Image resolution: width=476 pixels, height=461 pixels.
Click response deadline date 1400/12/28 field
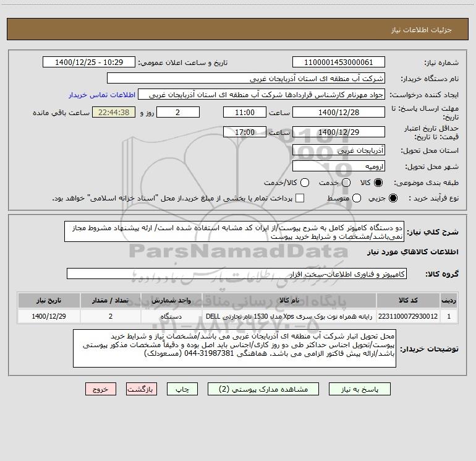point(339,112)
